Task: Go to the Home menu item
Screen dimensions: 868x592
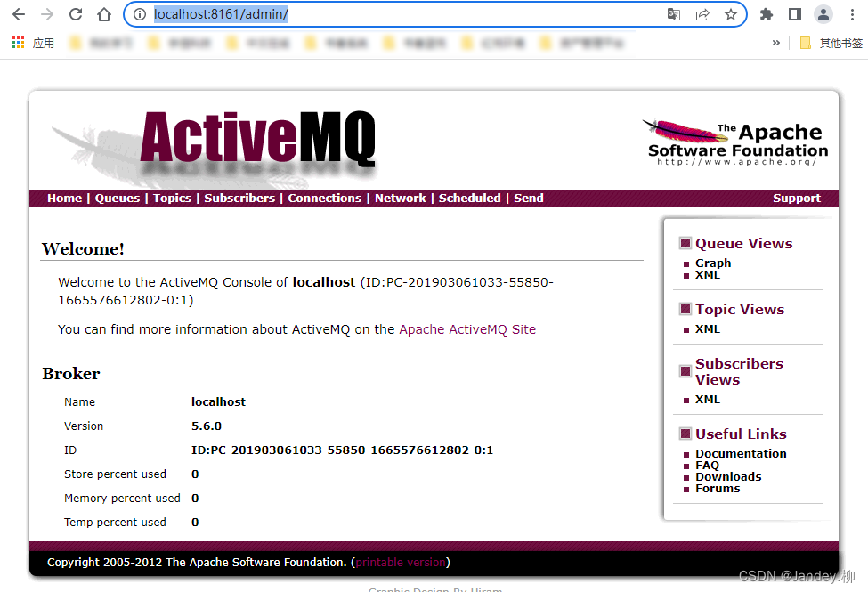Action: click(64, 199)
